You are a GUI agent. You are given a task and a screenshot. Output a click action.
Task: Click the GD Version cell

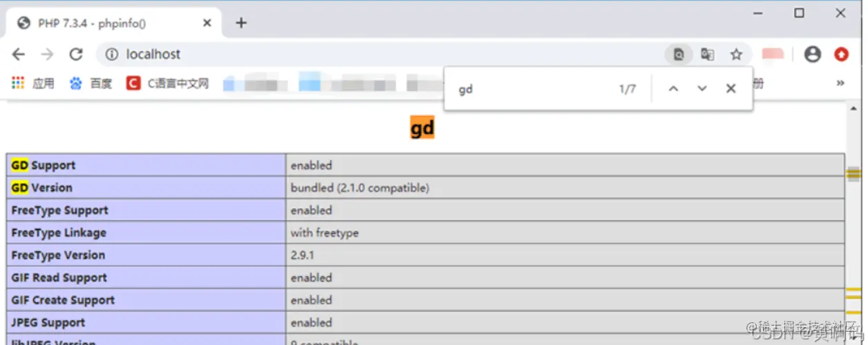tap(146, 188)
